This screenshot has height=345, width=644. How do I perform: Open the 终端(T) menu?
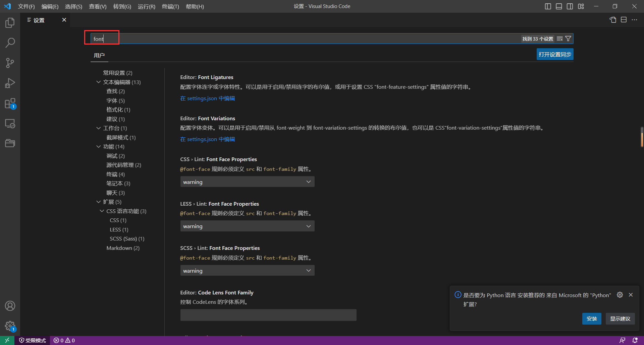click(170, 6)
